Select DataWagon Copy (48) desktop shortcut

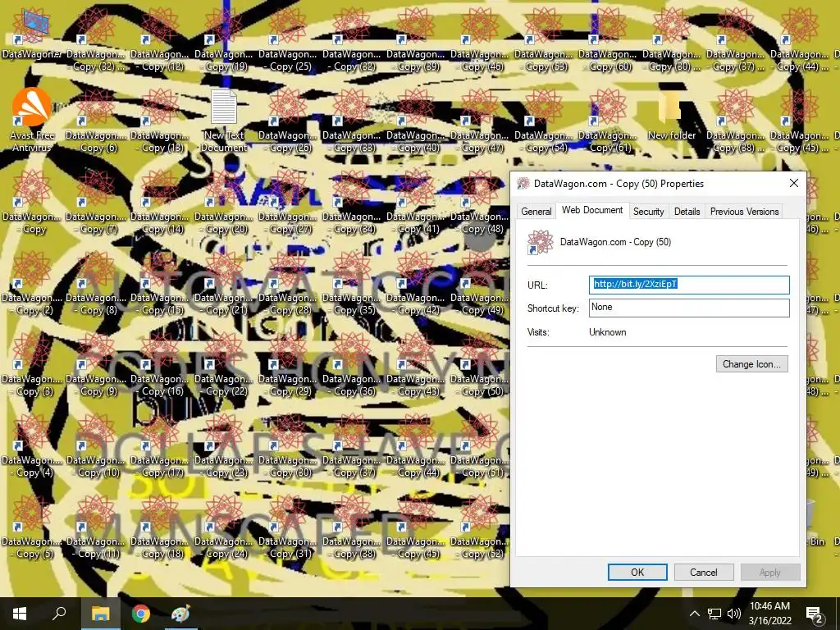pos(480,202)
